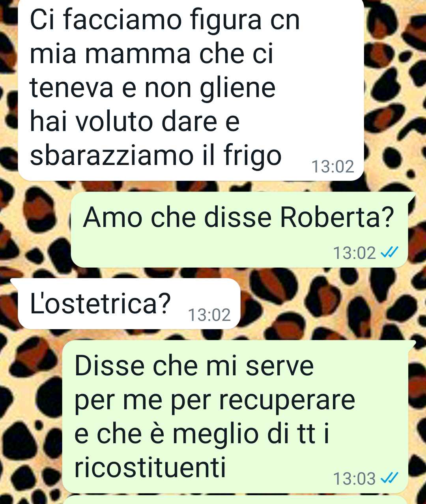Tap the "mia mamma che ci" text line
Screen dimensions: 426x504
pos(151,54)
